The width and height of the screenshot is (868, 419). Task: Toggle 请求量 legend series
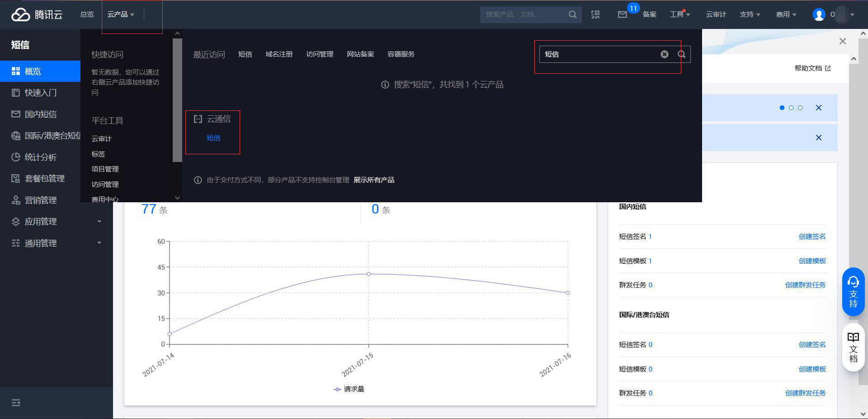[x=349, y=389]
